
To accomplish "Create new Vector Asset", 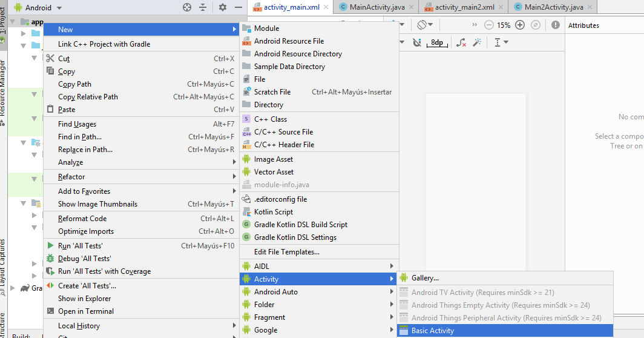I will click(319, 172).
